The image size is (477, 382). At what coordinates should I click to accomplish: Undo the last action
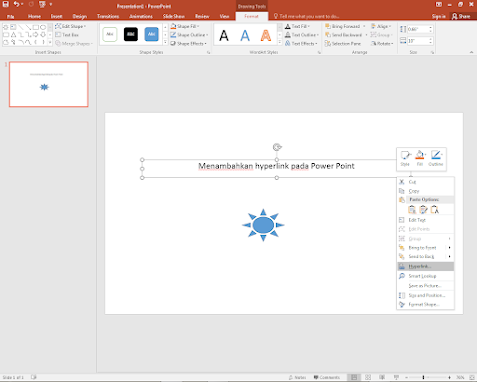[x=16, y=4]
